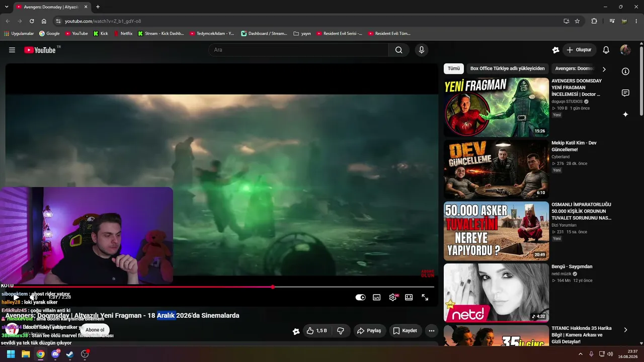Enter fullscreen mode in the player
Screen dimensions: 644x362
[x=425, y=297]
